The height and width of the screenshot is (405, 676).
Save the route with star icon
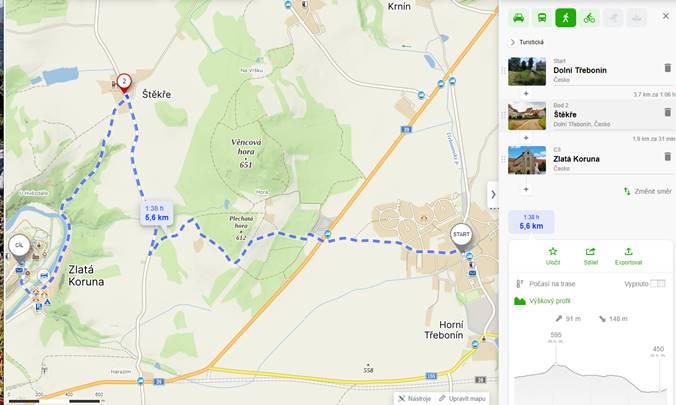pyautogui.click(x=553, y=256)
